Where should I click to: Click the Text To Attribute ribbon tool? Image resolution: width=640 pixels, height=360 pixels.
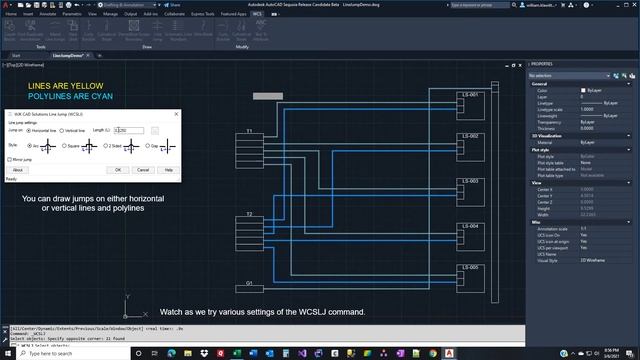tap(261, 30)
